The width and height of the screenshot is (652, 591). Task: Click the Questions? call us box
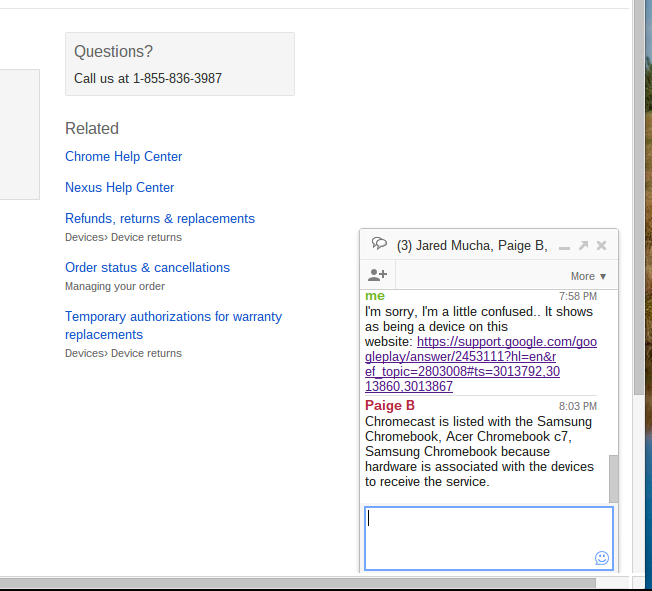(x=179, y=64)
